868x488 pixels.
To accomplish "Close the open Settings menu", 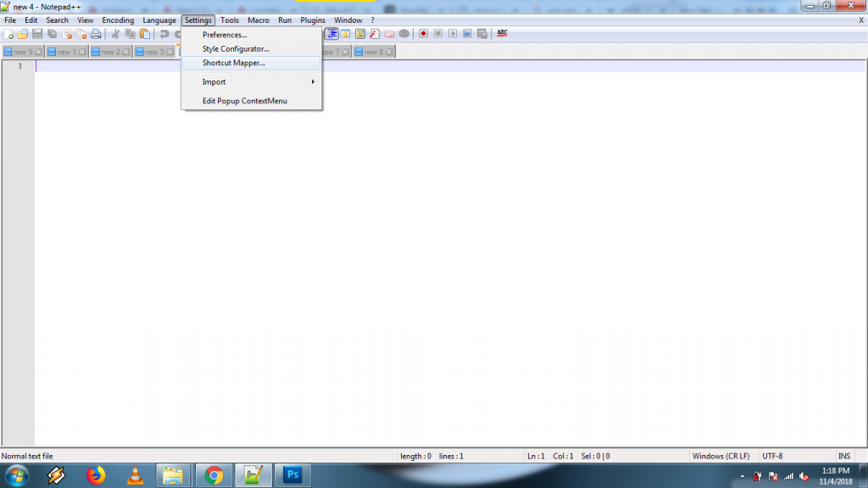I will (198, 20).
